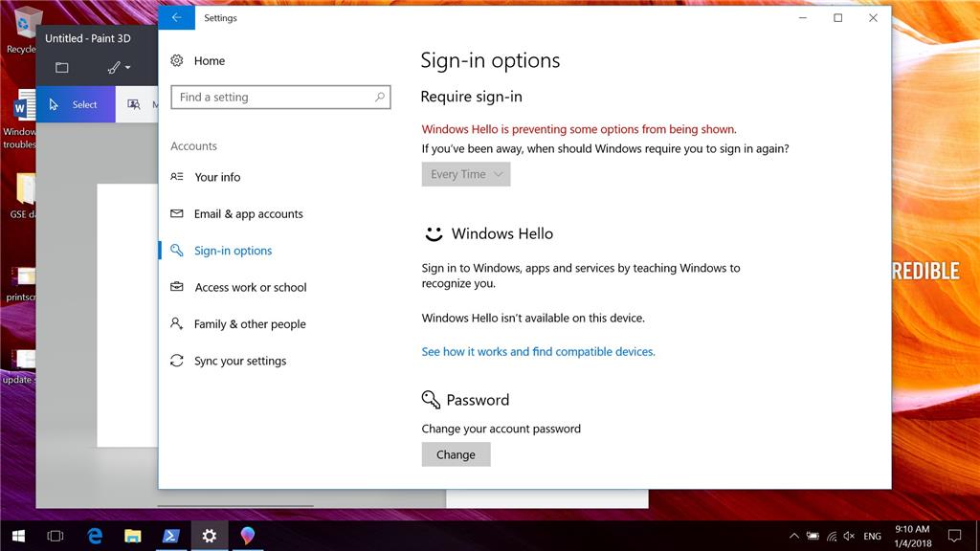The height and width of the screenshot is (551, 980).
Task: Click the Change password button
Action: pos(456,454)
